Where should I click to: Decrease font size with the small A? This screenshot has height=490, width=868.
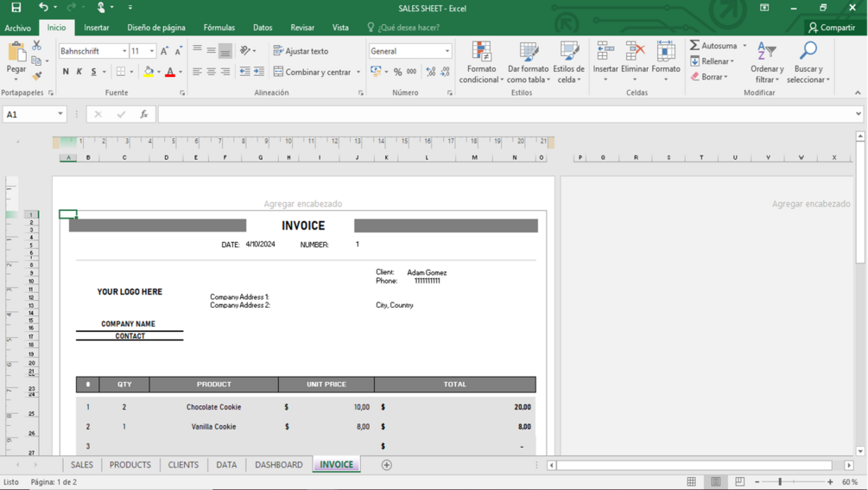tap(178, 51)
